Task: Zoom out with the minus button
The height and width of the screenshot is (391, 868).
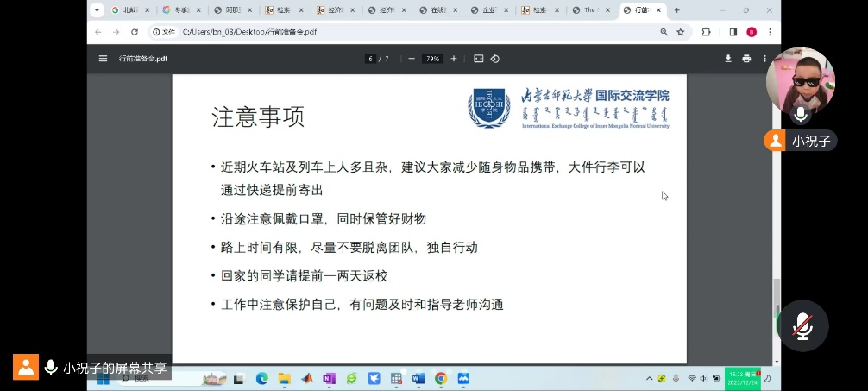Action: (x=412, y=59)
